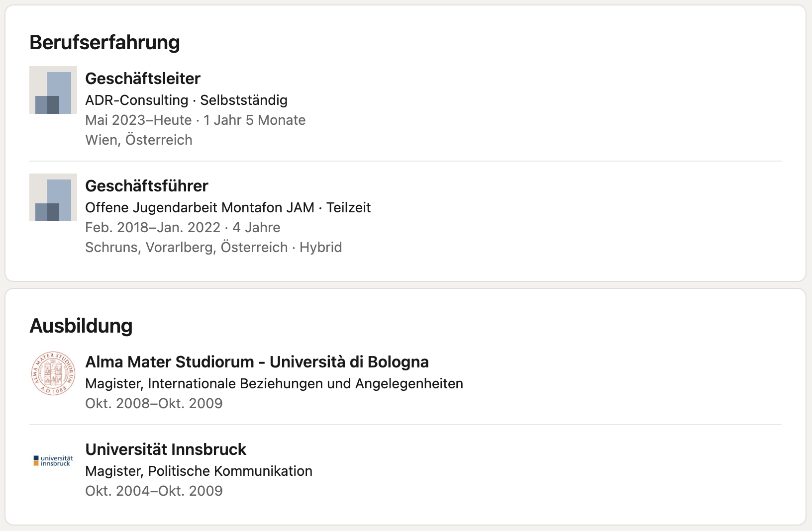
Task: Select Magister, Internationale Beziehungen und Angelegenheiten text
Action: [x=274, y=383]
